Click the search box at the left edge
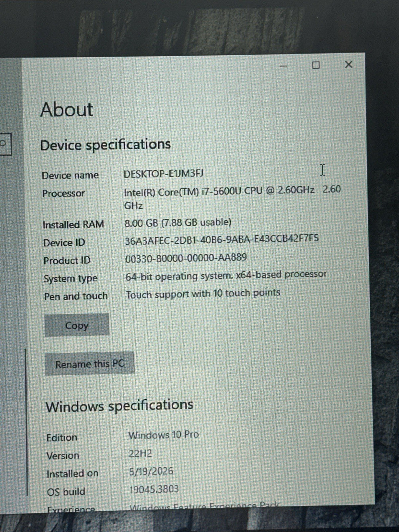The width and height of the screenshot is (399, 532). pos(6,144)
